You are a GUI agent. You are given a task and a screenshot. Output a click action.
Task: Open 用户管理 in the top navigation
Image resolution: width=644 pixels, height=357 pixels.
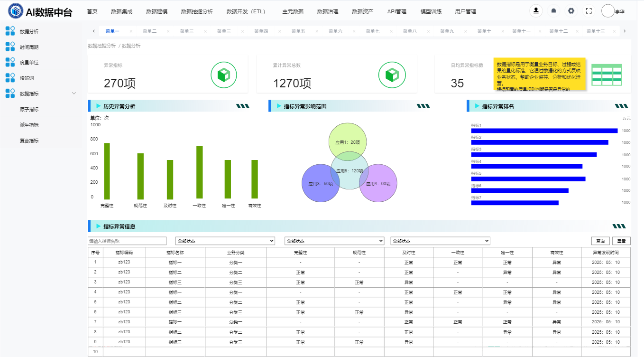[465, 11]
